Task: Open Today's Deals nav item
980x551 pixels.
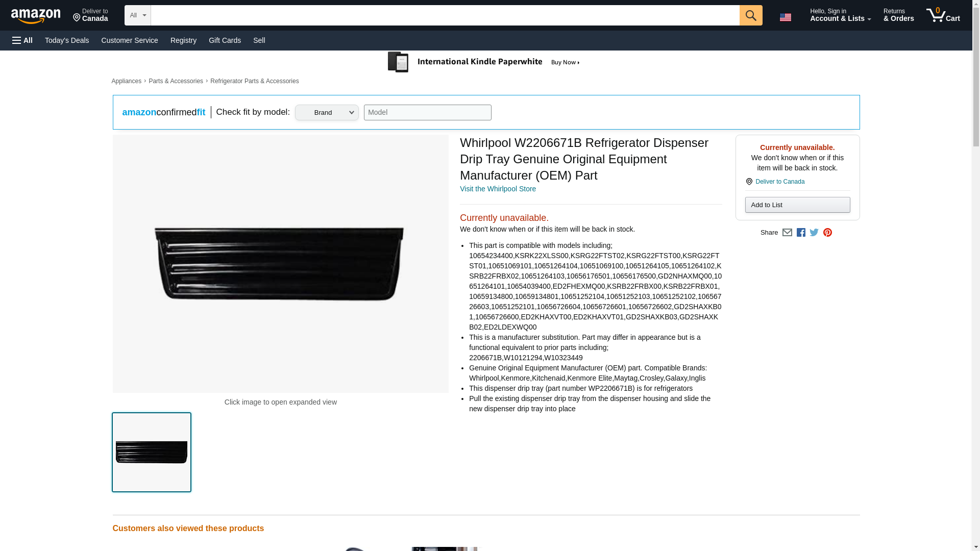Action: tap(67, 40)
